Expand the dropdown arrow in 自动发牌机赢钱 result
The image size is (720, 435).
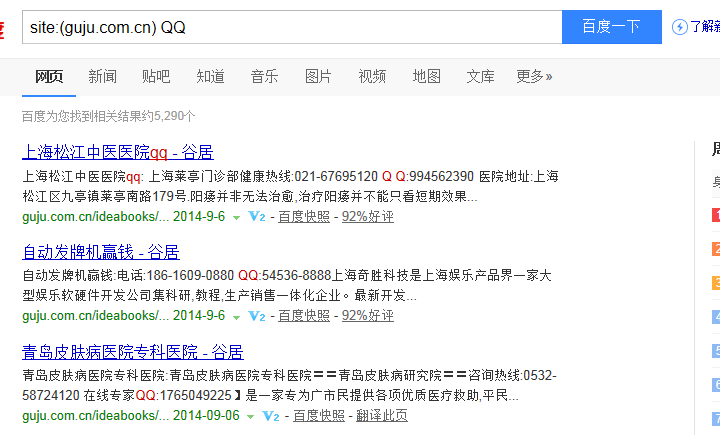236,317
